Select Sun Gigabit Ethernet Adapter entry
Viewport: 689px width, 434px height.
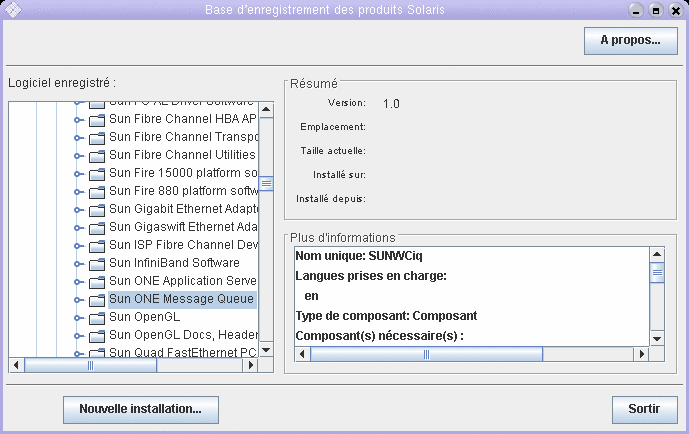pos(183,209)
